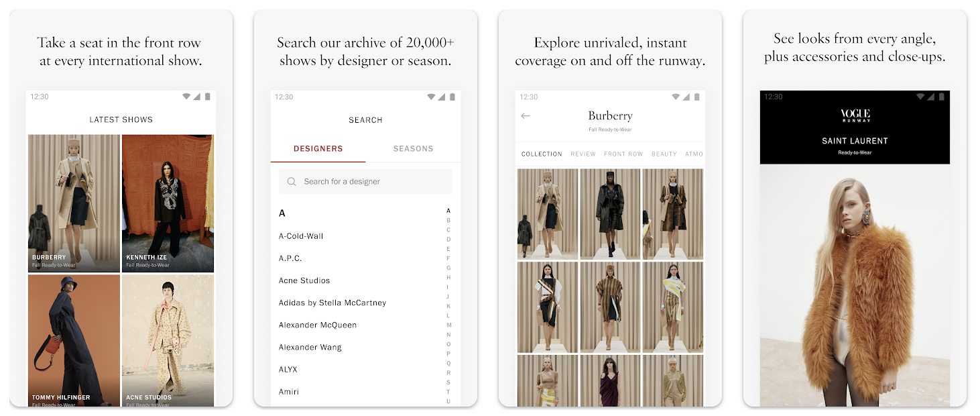Screen dimensions: 980x416
Task: Switch to the SEASONS tab
Action: coord(413,148)
